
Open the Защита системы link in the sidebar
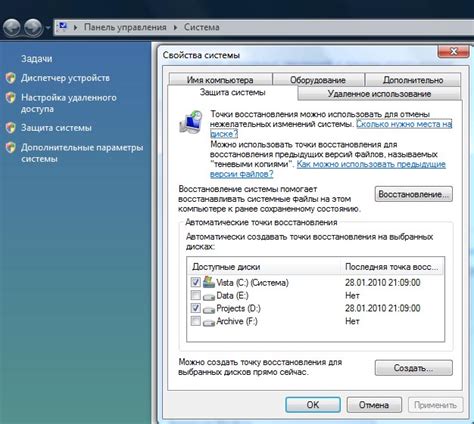pyautogui.click(x=56, y=128)
